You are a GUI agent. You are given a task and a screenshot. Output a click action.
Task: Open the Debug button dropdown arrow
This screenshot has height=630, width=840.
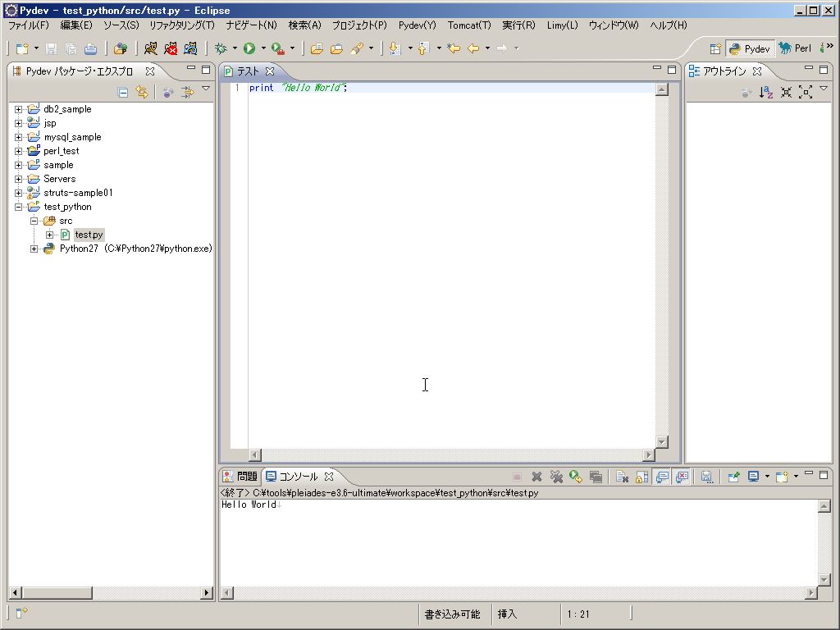[x=235, y=48]
